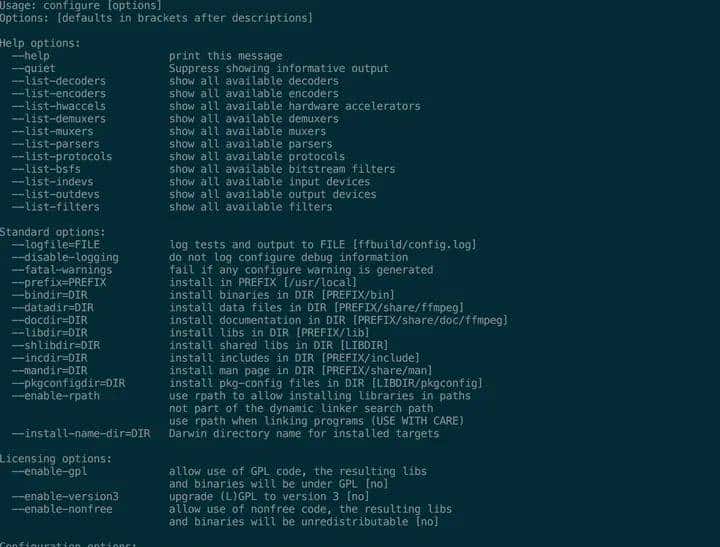Image resolution: width=720 pixels, height=547 pixels.
Task: Click the --list-filters option text
Action: pyautogui.click(x=56, y=207)
